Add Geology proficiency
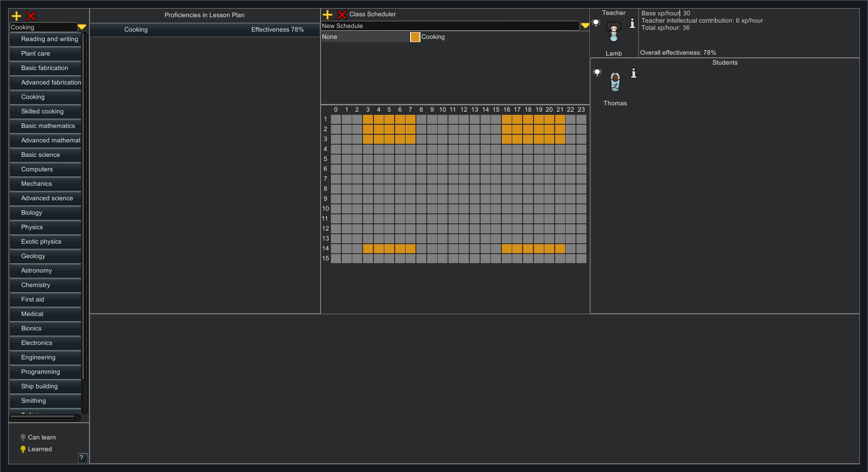 click(46, 256)
